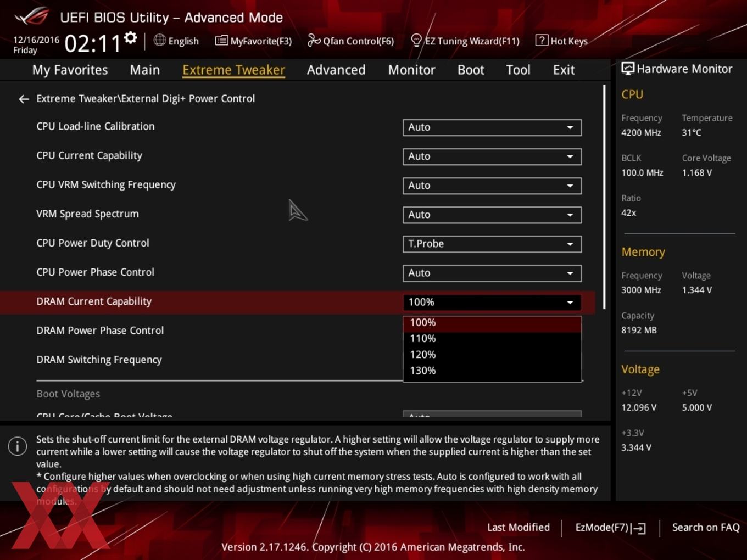
Task: Expand the CPU Load-line Calibration dropdown
Action: click(492, 127)
